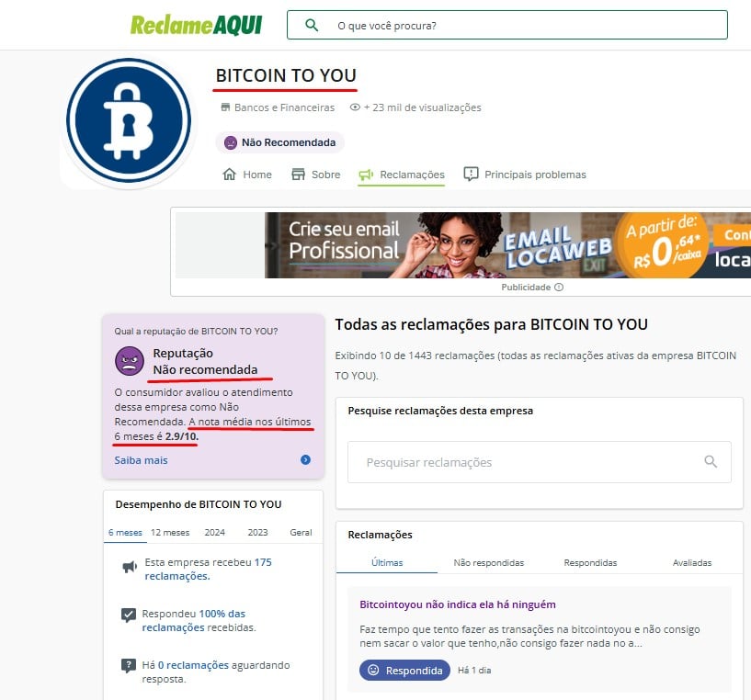Click the Bancos e Financeiras store icon
Screen dimensions: 751x700
tap(225, 107)
